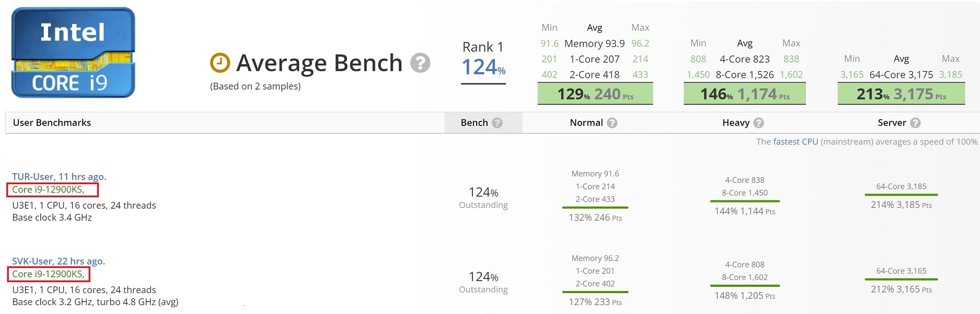Click the Intel Core i9 logo image

[x=73, y=52]
